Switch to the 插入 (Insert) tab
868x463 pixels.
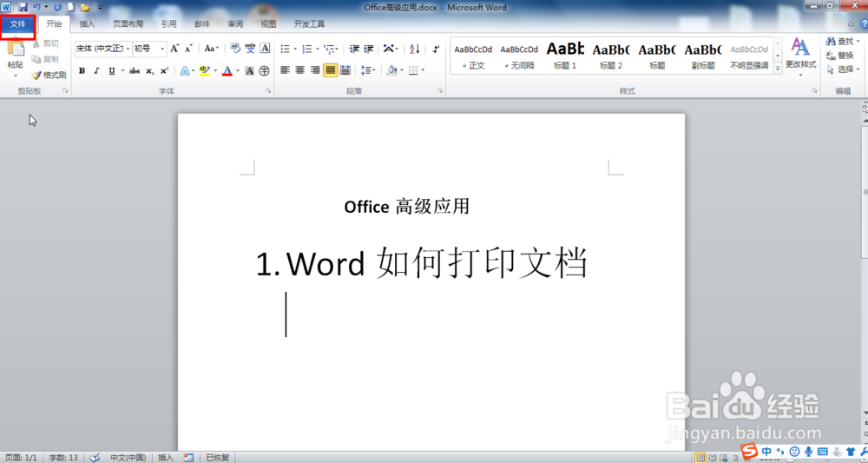pos(87,23)
